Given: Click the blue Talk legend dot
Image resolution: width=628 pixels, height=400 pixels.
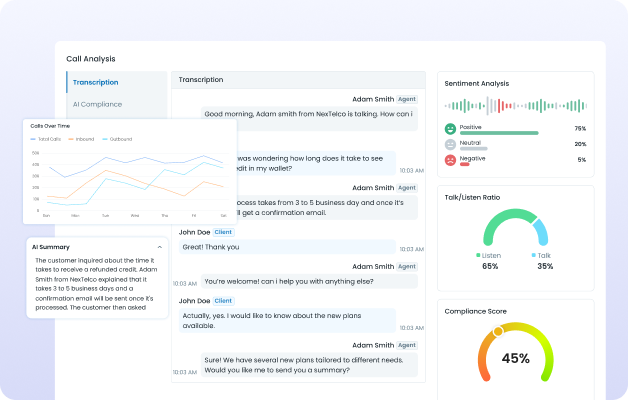Looking at the screenshot, I should click(x=534, y=255).
